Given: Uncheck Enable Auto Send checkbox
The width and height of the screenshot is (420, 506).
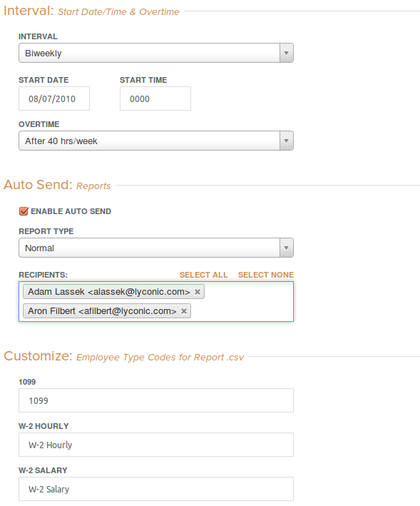Looking at the screenshot, I should point(24,211).
